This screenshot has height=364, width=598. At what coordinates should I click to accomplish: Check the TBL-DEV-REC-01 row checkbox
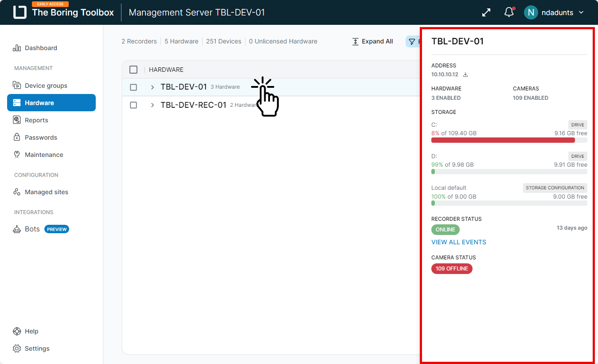pyautogui.click(x=133, y=105)
